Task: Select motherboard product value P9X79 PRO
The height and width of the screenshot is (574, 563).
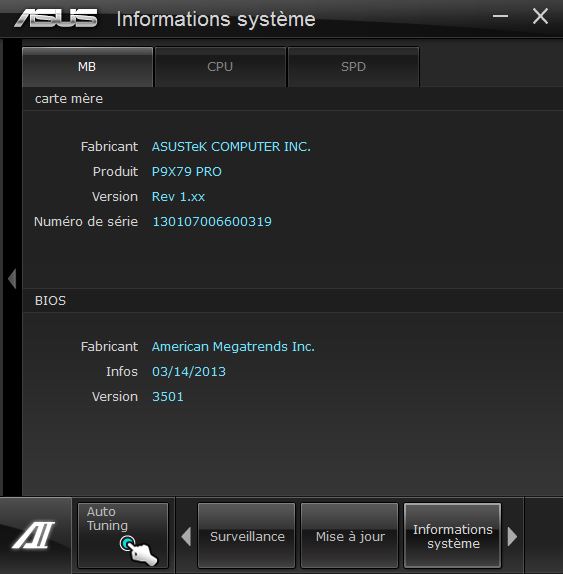Action: pos(187,172)
